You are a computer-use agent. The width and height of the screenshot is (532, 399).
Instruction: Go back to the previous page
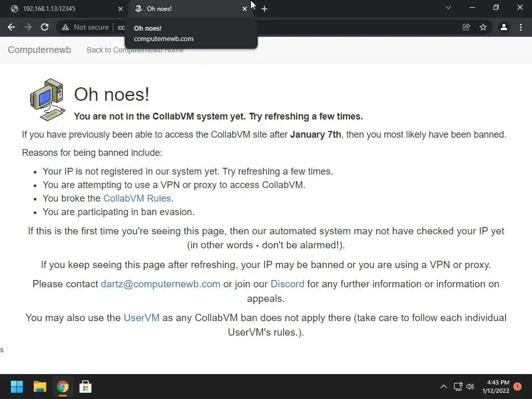[11, 27]
